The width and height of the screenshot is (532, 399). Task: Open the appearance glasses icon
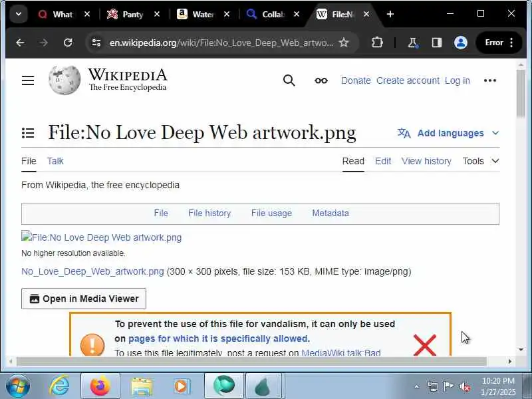[321, 80]
